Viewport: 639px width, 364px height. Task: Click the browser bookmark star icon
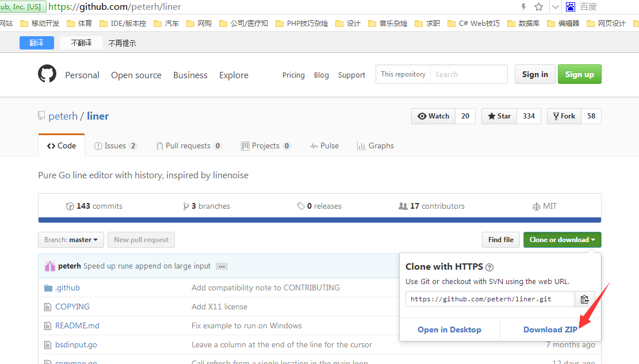[x=539, y=7]
